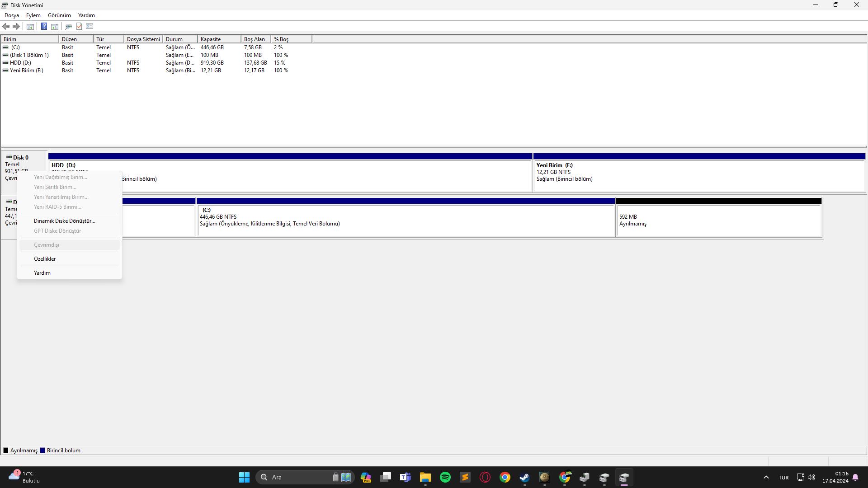This screenshot has width=868, height=488.
Task: Open Spotify from the taskbar
Action: tap(445, 478)
